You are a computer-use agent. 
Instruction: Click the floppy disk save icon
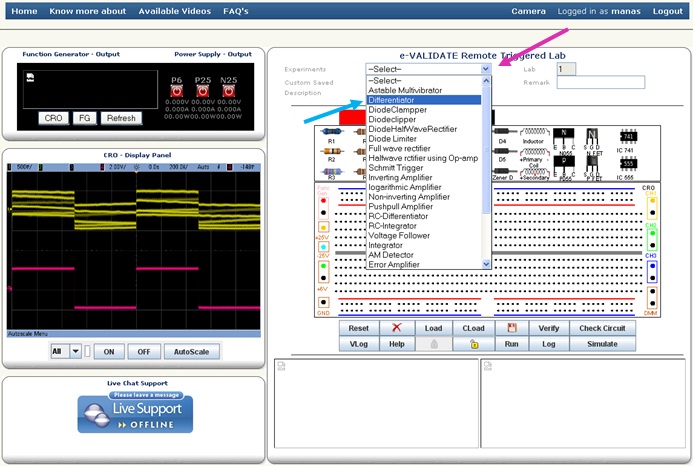point(511,328)
